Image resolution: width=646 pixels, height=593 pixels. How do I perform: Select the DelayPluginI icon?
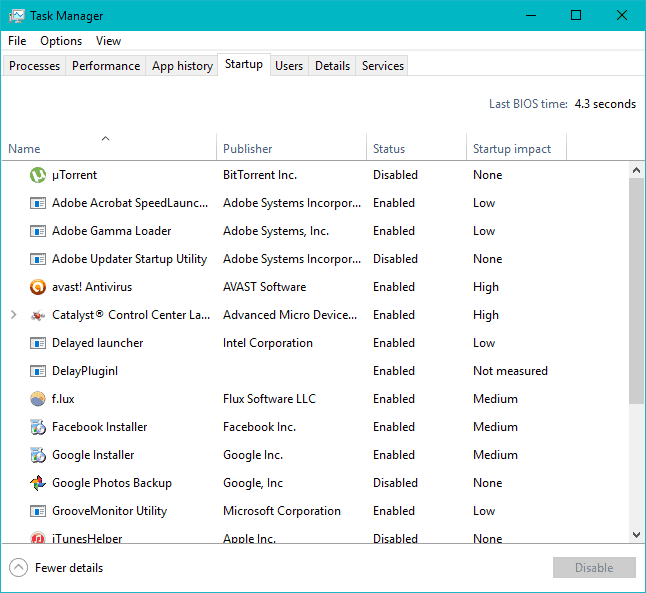[x=38, y=371]
